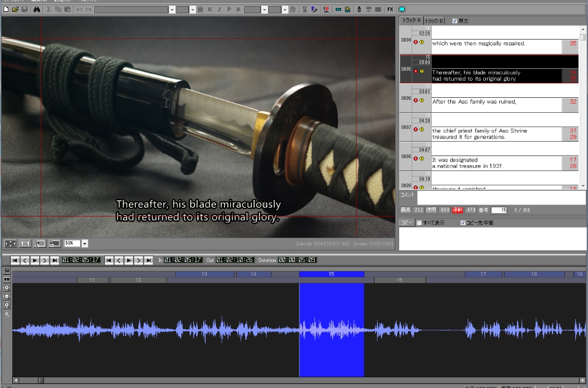Select timeline block 15
This screenshot has width=588, height=388.
331,274
